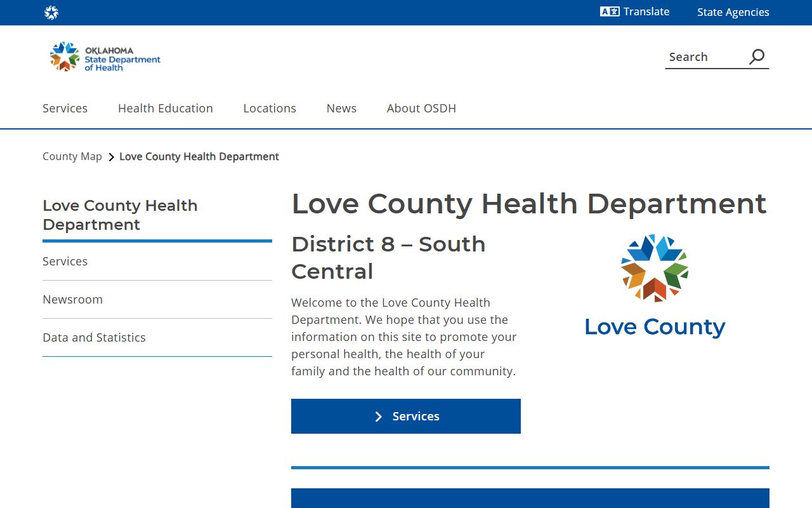Click the Love County Health Department page title
This screenshot has height=508, width=812.
[x=529, y=204]
